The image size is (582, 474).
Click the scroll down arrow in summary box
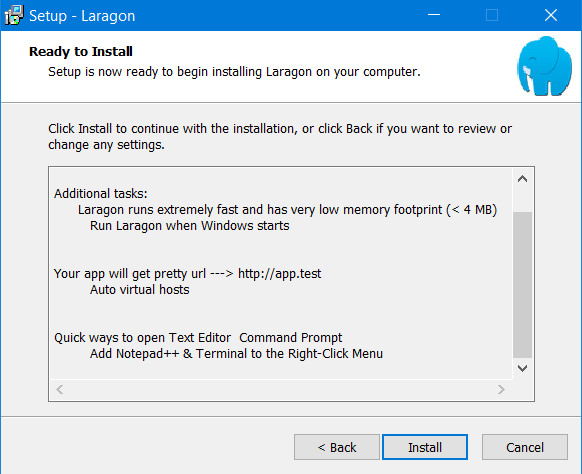pyautogui.click(x=523, y=368)
